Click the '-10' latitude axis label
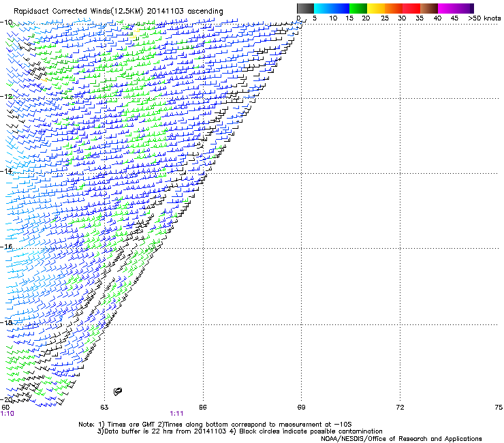 pyautogui.click(x=6, y=22)
